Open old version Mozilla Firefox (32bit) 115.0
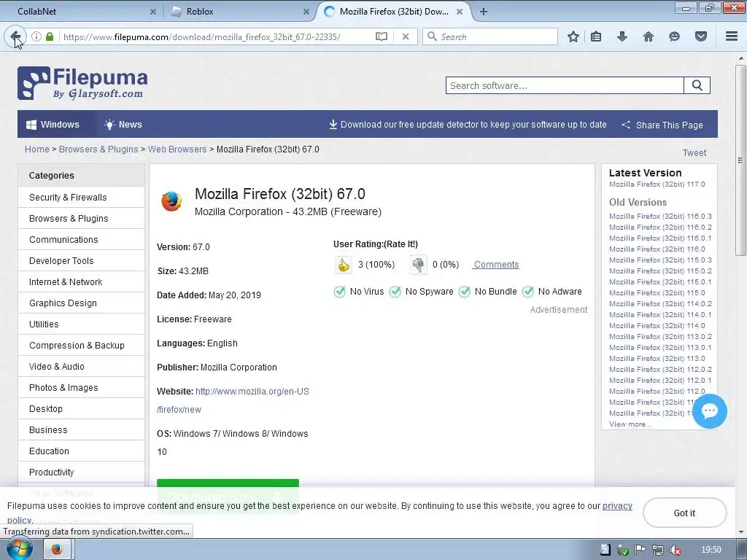 pos(657,293)
